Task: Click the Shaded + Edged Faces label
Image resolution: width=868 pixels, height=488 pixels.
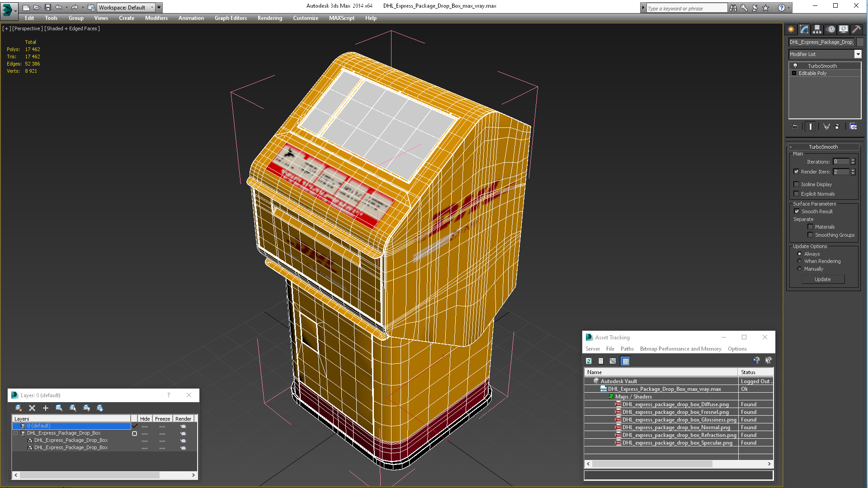Action: (72, 28)
